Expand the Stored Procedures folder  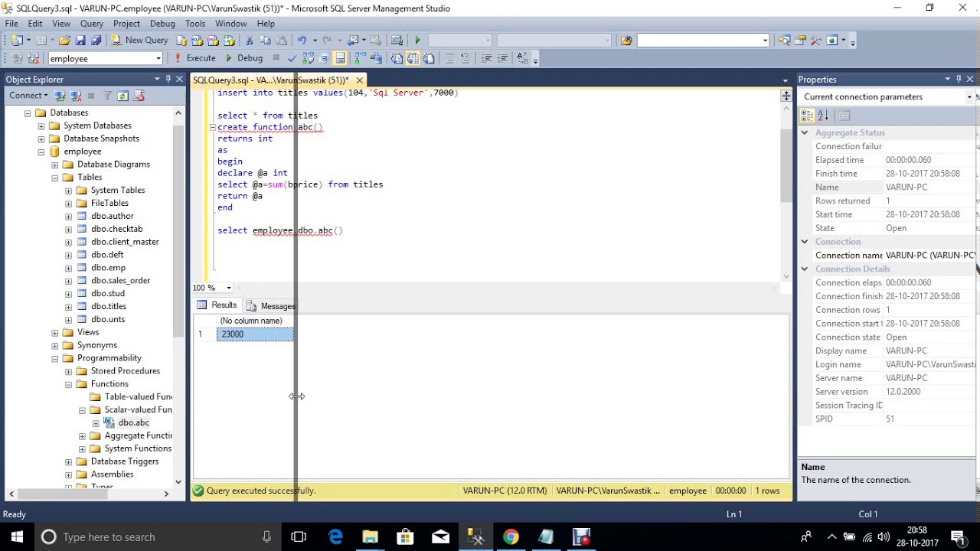(x=69, y=371)
